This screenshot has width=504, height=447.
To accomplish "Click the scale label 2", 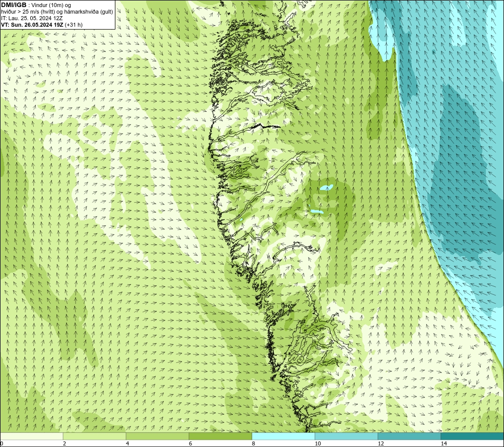I will click(65, 443).
